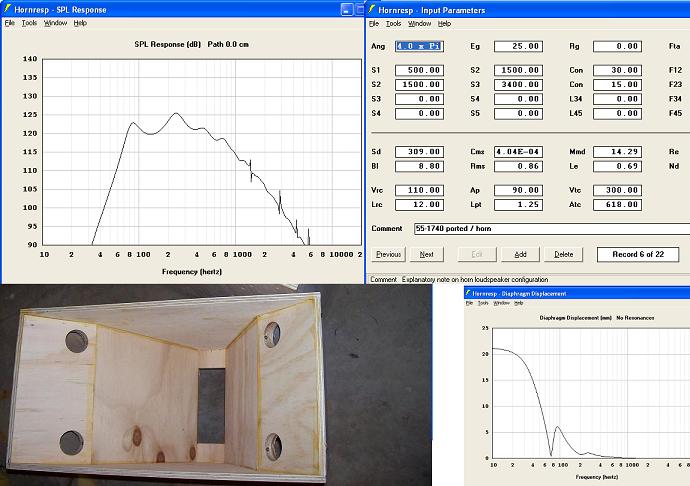Click the Previous record button
690x486 pixels.
[x=389, y=254]
